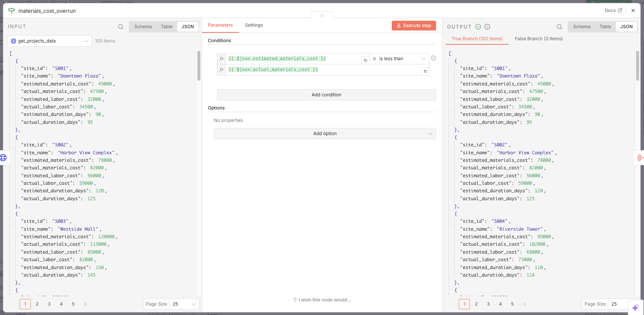644x315 pixels.
Task: Go to output page 3
Action: click(x=488, y=304)
